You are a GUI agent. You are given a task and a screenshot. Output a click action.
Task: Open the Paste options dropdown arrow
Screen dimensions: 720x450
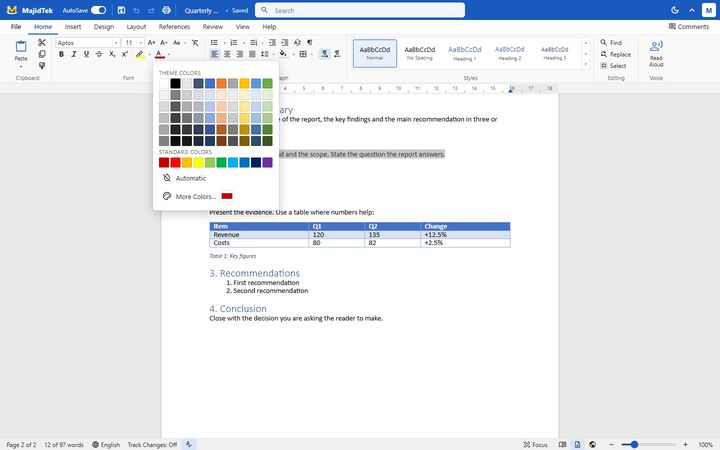pos(21,67)
